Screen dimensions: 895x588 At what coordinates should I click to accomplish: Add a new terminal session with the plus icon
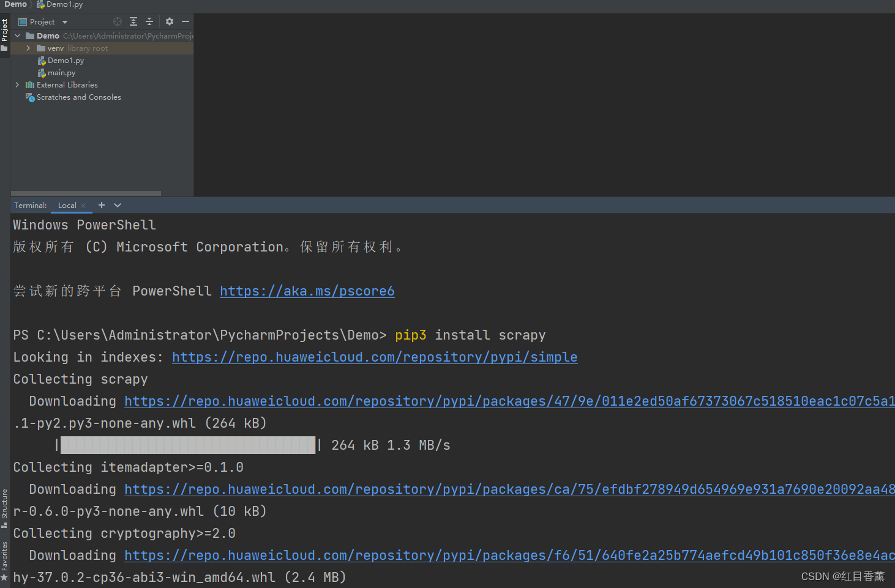tap(101, 205)
